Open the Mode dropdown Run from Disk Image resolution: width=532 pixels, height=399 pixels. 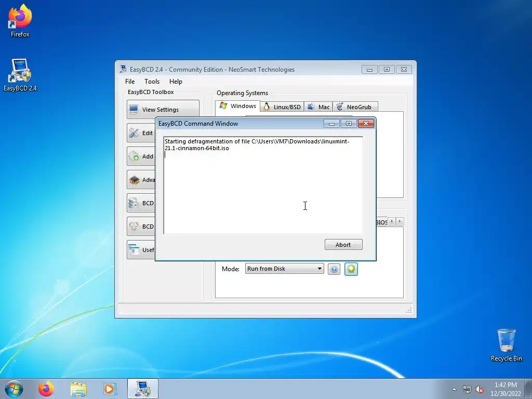[284, 269]
